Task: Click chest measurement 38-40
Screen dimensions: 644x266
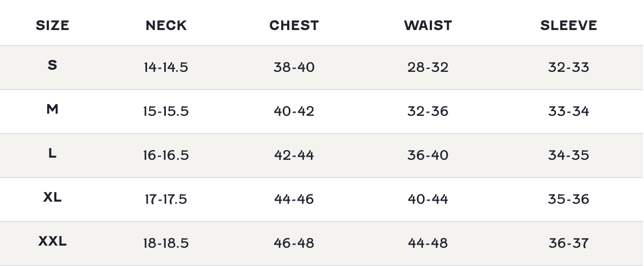Action: [294, 68]
